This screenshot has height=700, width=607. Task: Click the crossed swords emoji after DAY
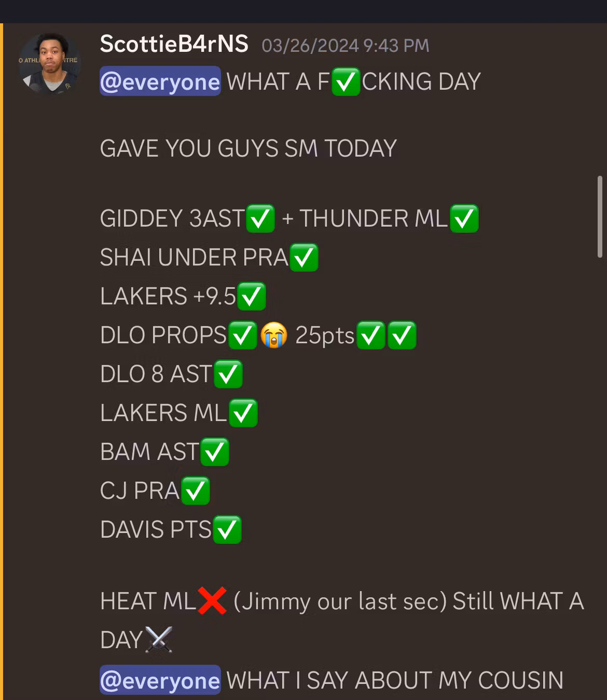tap(159, 640)
